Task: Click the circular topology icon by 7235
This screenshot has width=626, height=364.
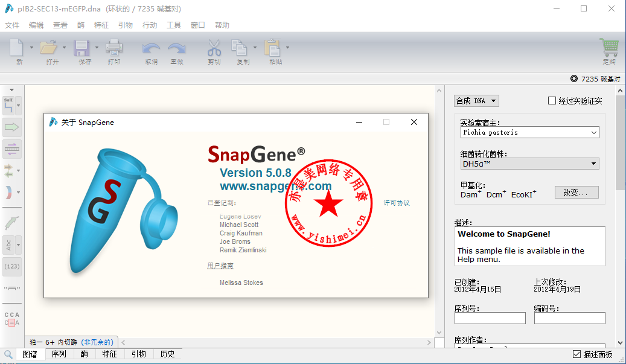Action: click(574, 78)
